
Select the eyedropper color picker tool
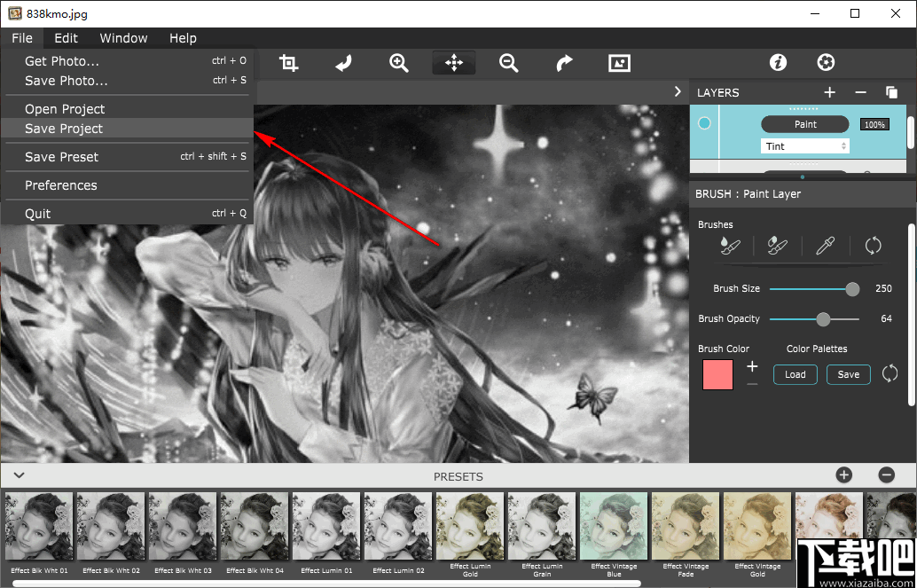825,247
